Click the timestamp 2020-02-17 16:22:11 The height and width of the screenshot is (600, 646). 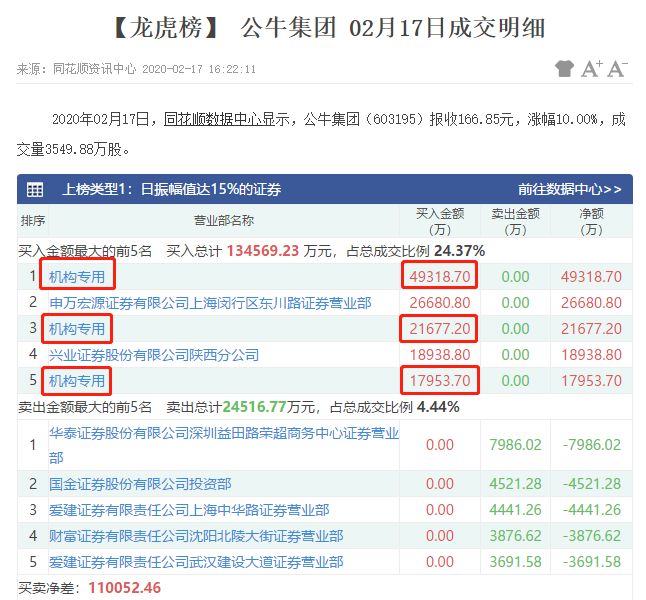199,69
